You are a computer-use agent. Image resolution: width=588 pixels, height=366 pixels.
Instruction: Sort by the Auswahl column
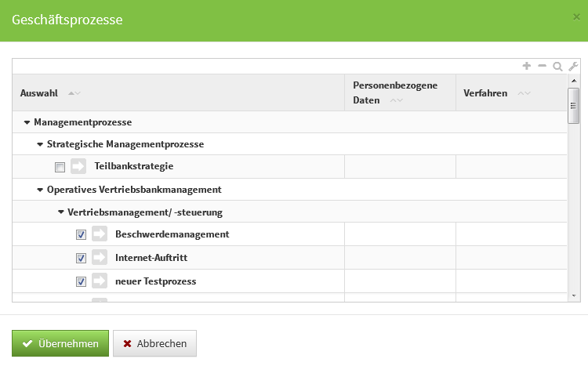(74, 93)
